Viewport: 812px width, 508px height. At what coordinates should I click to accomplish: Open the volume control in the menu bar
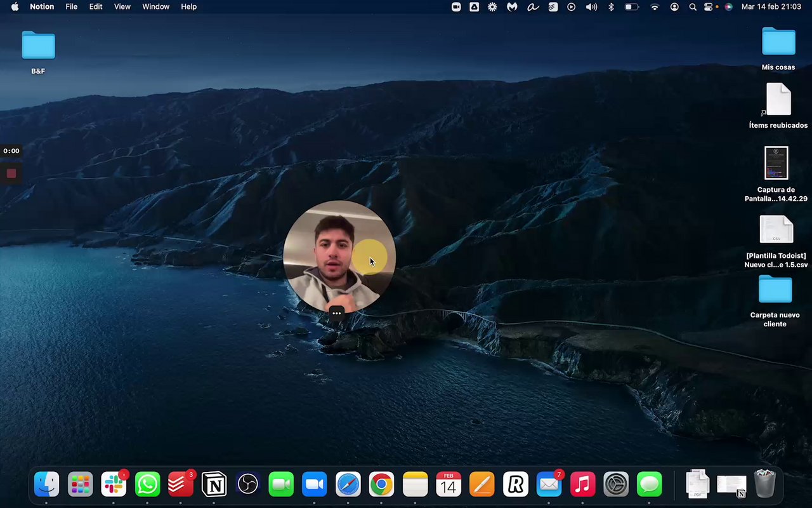coord(591,7)
